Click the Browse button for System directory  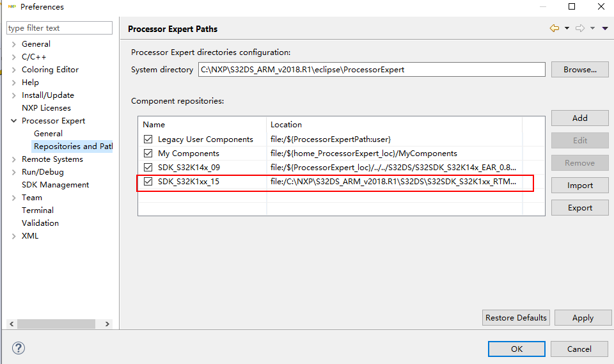[x=579, y=70]
